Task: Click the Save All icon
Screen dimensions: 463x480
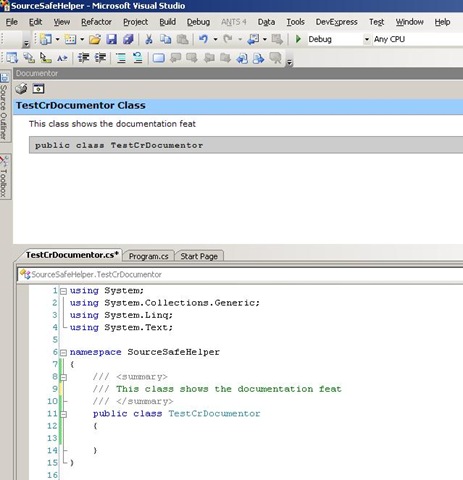Action: click(x=128, y=39)
